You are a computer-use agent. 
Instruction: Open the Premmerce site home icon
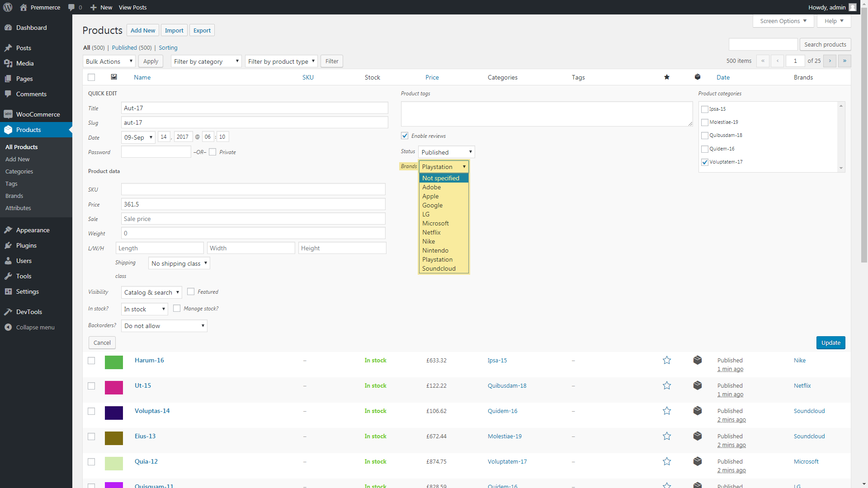[x=24, y=7]
